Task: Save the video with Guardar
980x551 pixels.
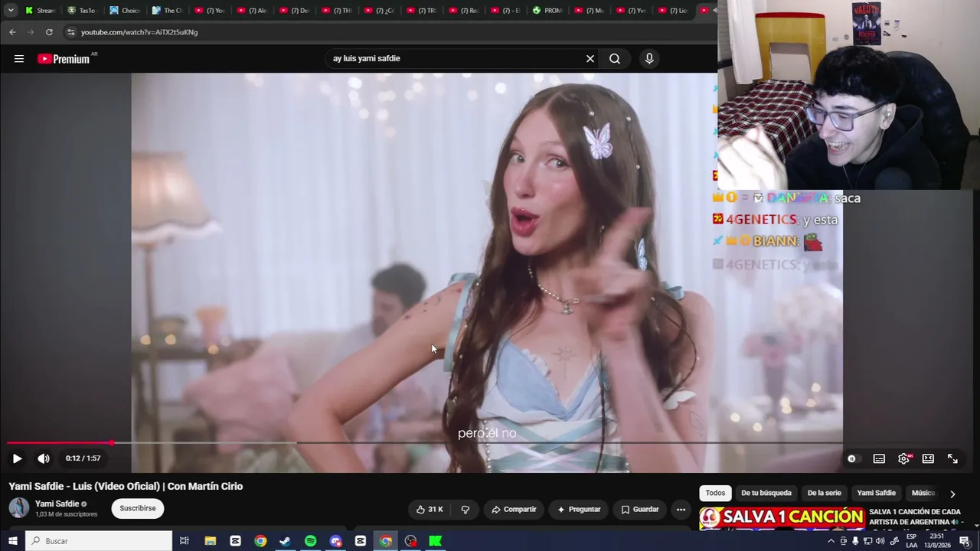Action: pos(639,510)
